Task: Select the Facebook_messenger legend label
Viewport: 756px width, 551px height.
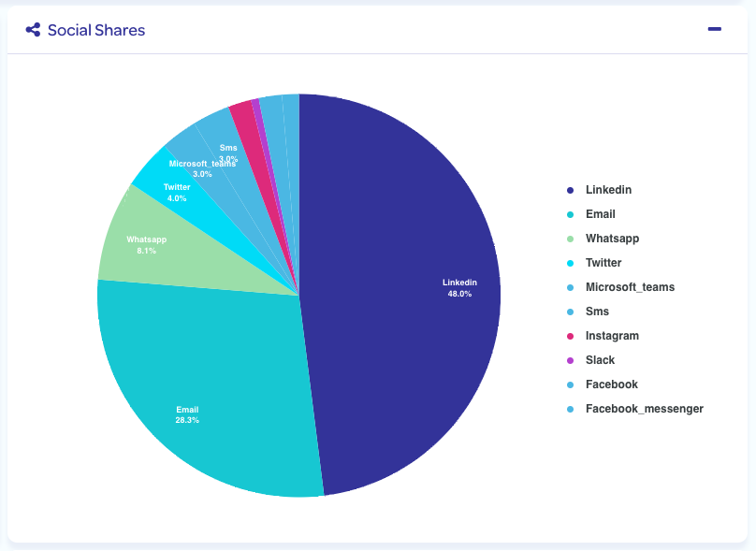Action: [x=644, y=409]
